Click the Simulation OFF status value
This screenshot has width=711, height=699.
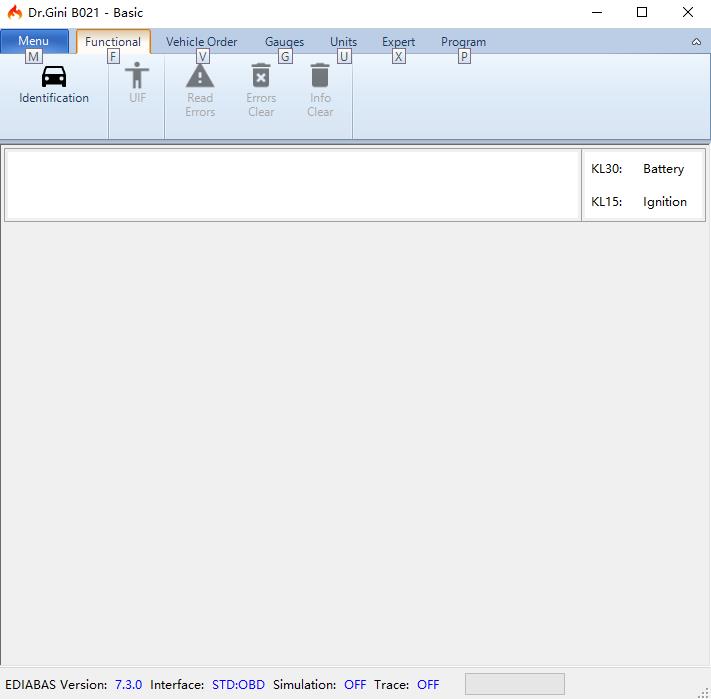(355, 684)
